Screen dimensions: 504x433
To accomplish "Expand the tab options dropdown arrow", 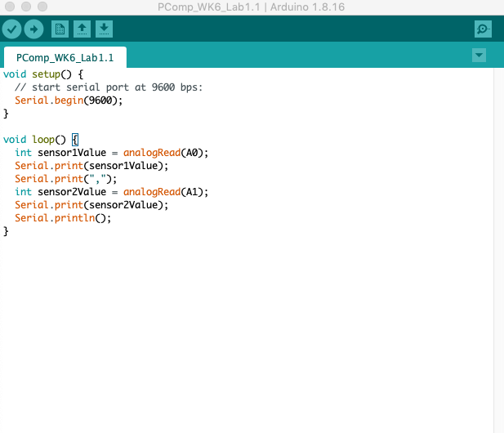I will 479,56.
